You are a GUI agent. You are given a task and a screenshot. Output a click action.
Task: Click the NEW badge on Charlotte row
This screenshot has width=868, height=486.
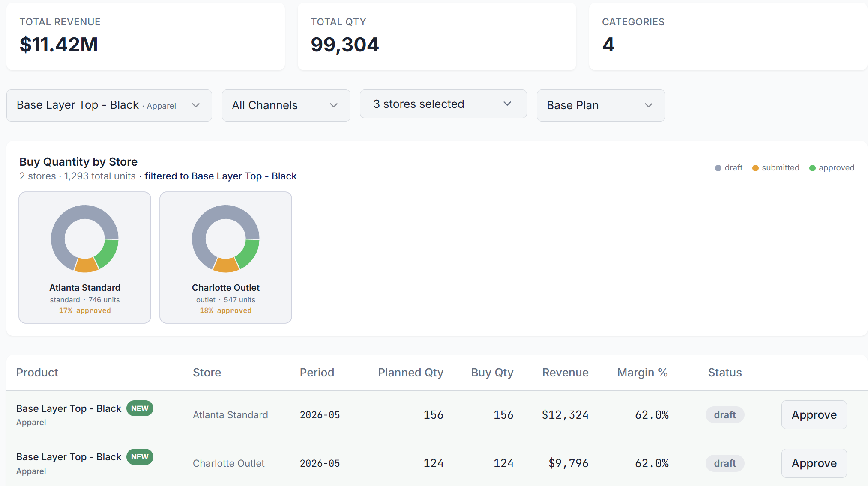pos(140,457)
